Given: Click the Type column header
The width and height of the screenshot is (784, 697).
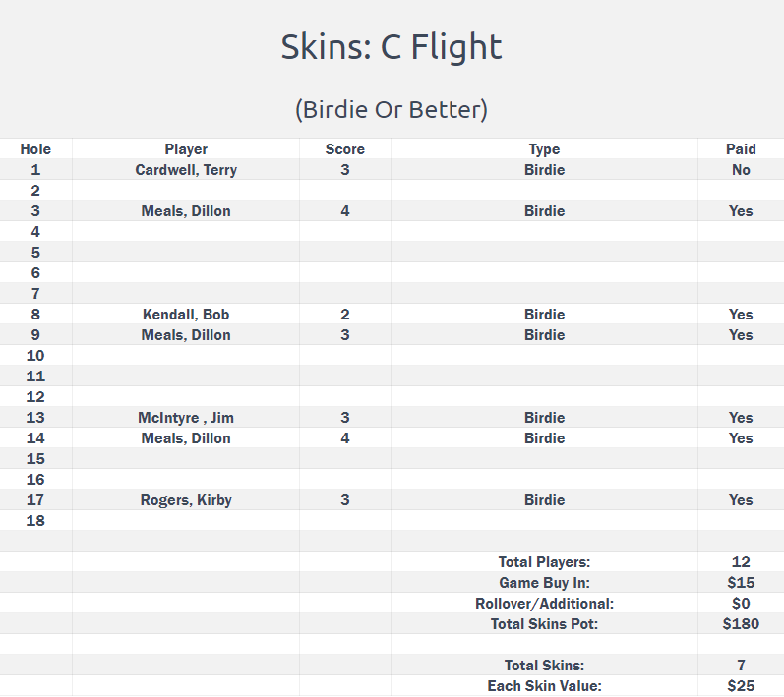Looking at the screenshot, I should tap(544, 148).
